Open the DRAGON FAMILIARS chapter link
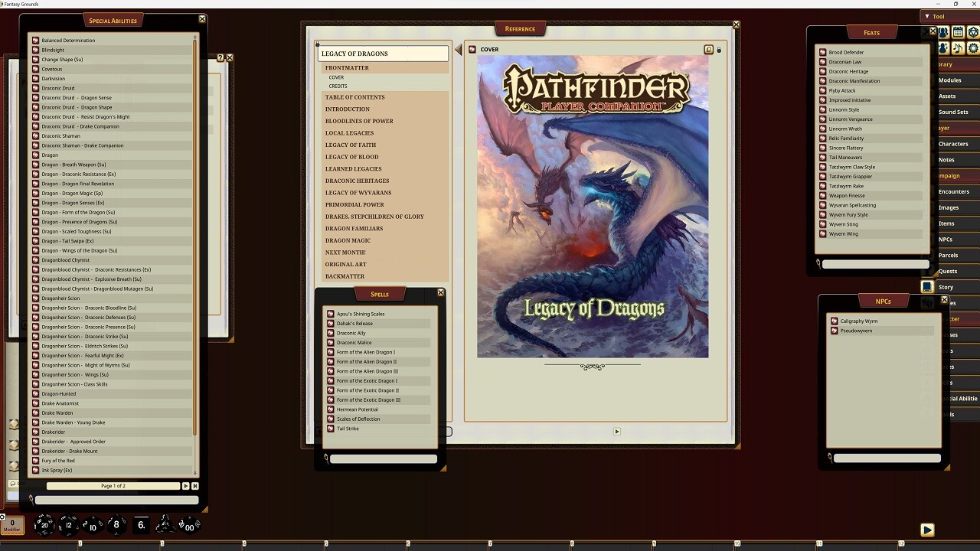980x551 pixels. [x=354, y=228]
